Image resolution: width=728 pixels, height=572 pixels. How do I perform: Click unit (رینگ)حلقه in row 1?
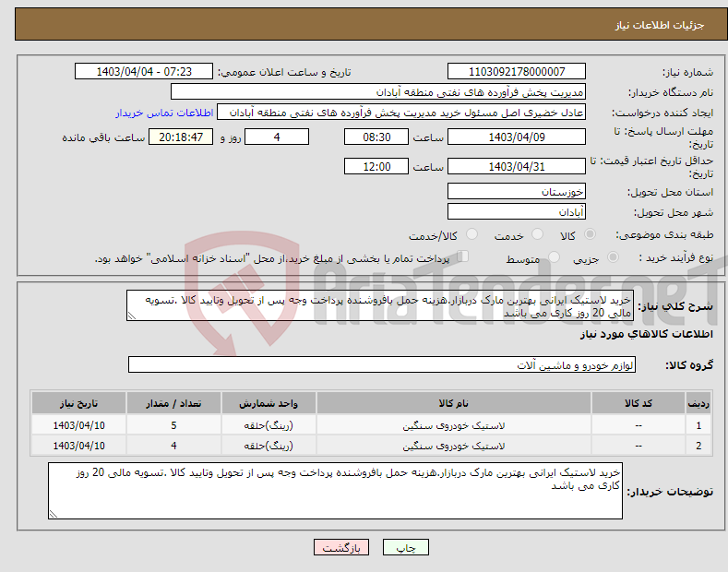(269, 425)
